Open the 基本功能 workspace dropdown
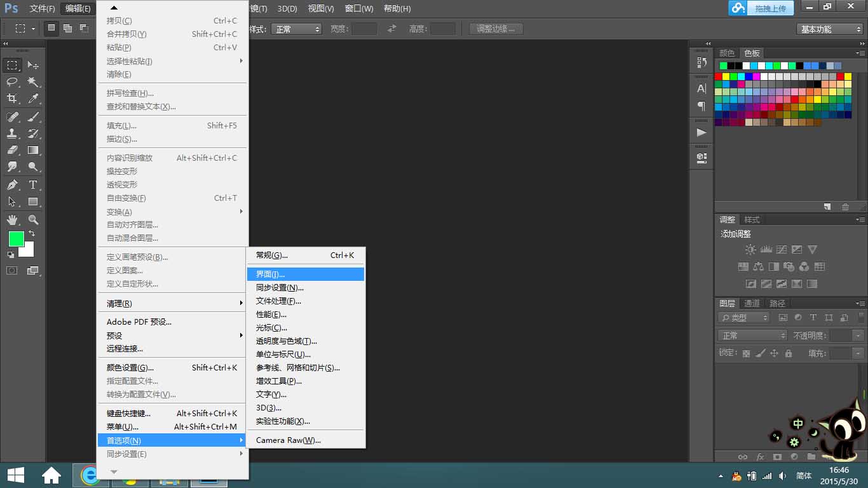The width and height of the screenshot is (868, 488). [829, 29]
